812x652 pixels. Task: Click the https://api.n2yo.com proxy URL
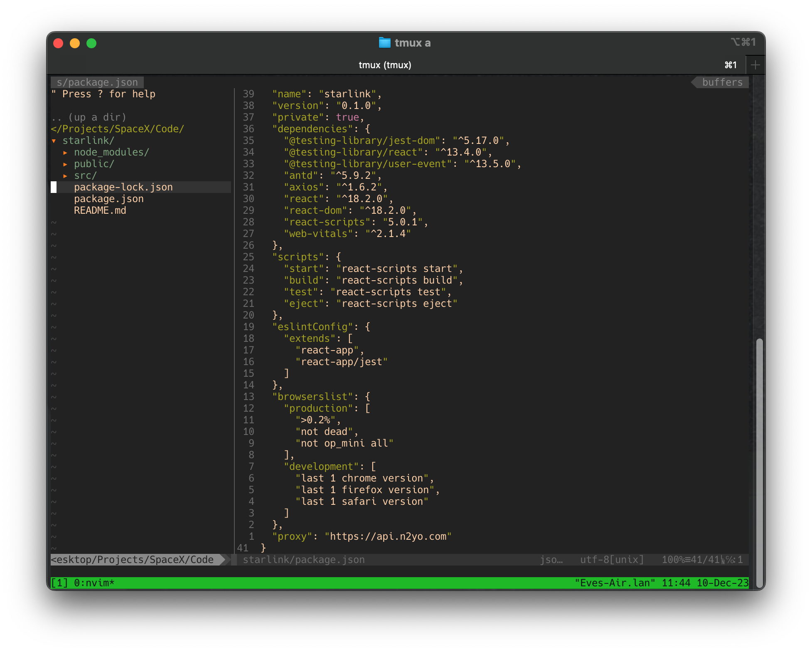[x=390, y=536]
